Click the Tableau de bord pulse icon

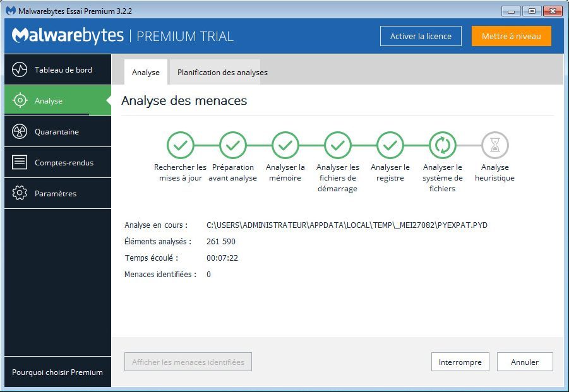coord(20,69)
